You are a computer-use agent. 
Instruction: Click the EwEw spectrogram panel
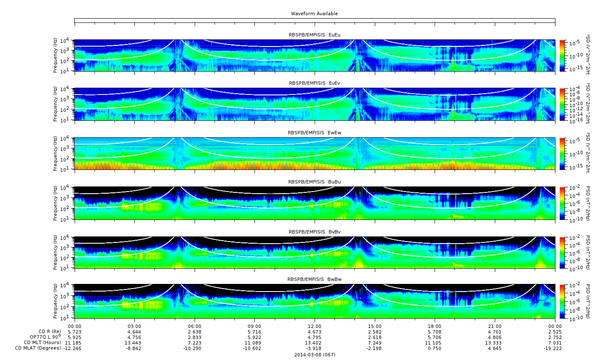pyautogui.click(x=315, y=153)
